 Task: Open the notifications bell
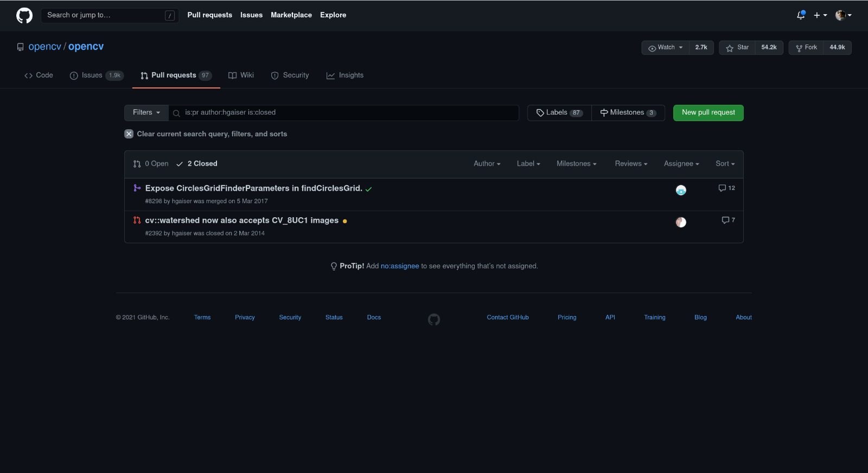801,15
